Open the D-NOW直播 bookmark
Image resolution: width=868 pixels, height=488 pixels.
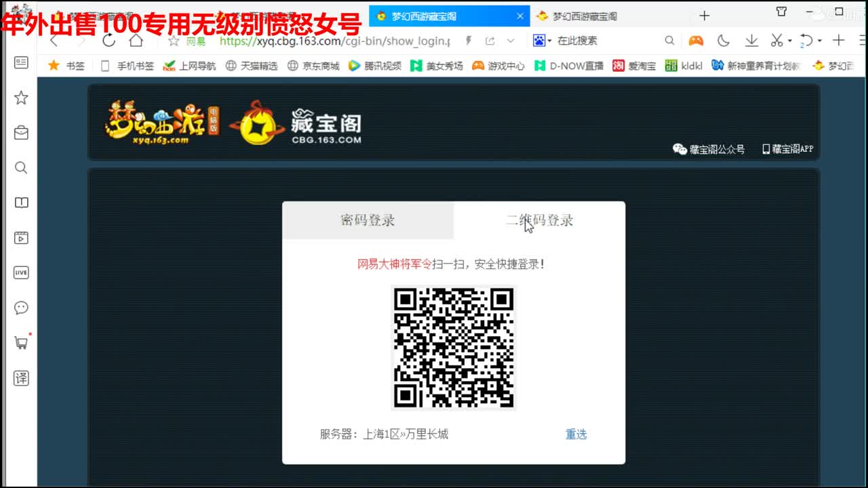click(569, 66)
